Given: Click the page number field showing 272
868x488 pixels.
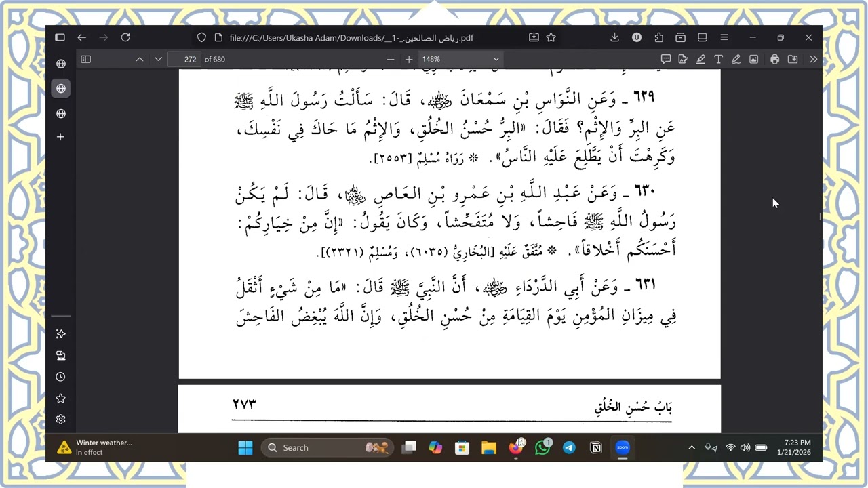Looking at the screenshot, I should tap(184, 59).
